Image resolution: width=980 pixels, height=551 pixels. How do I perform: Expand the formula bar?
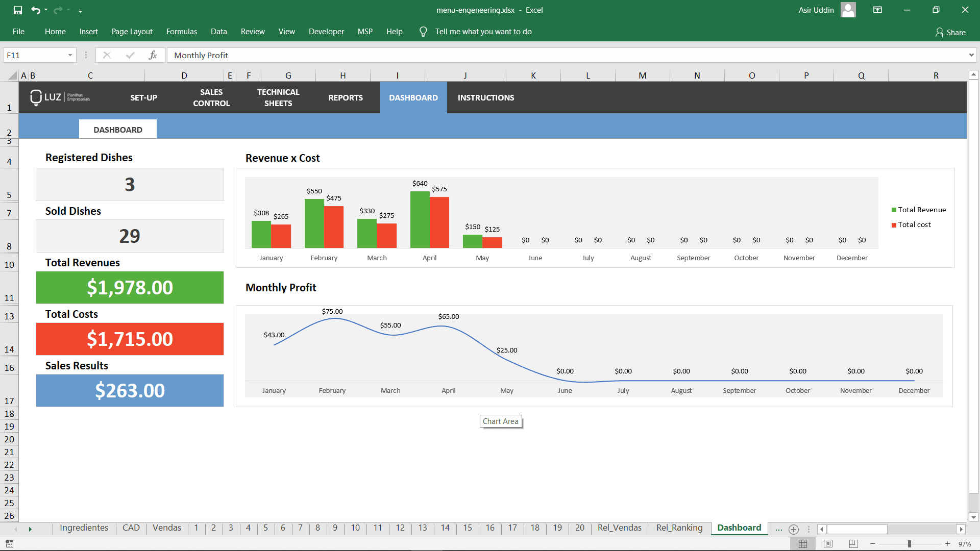point(971,55)
